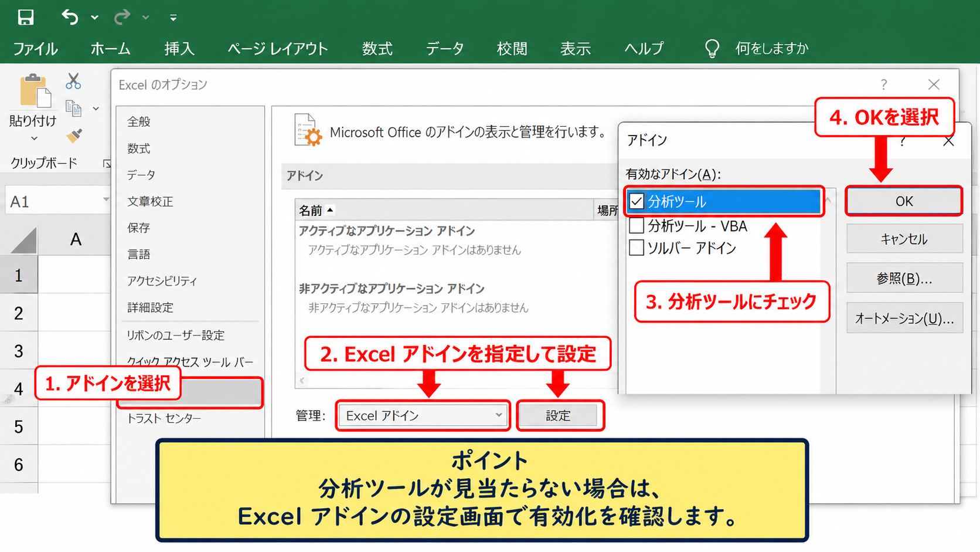Viewport: 980px width, 552px height.
Task: Click the キャンセル button
Action: (x=904, y=239)
